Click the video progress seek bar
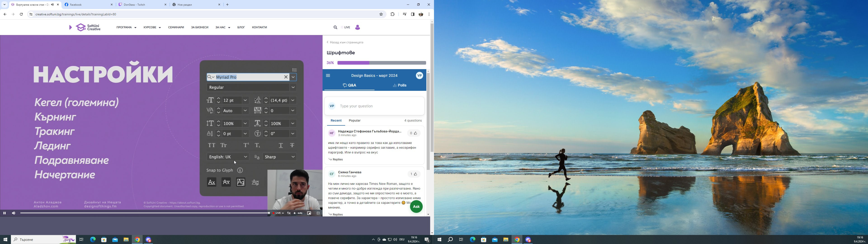The image size is (868, 244). (145, 213)
